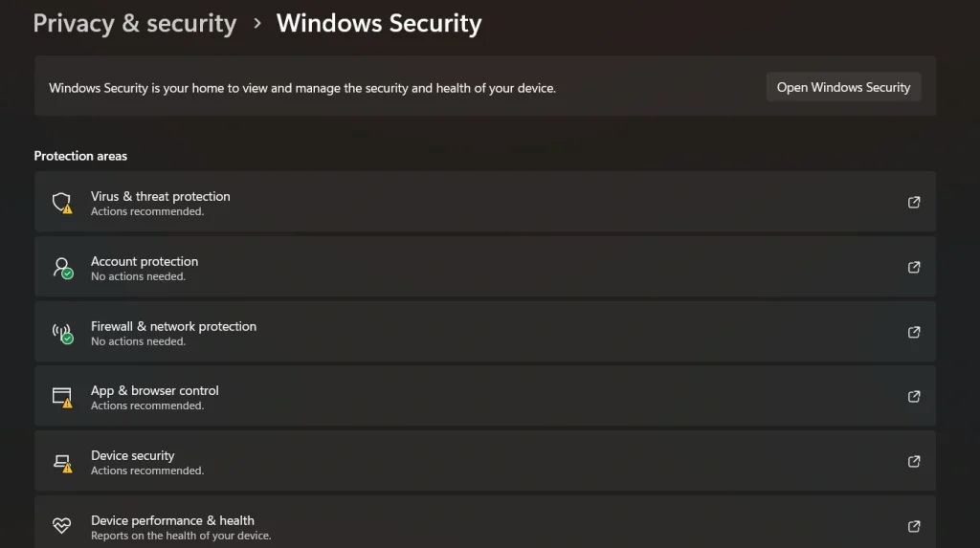
Task: Click 'Actions recommended.' under App & browser control
Action: pyautogui.click(x=147, y=406)
